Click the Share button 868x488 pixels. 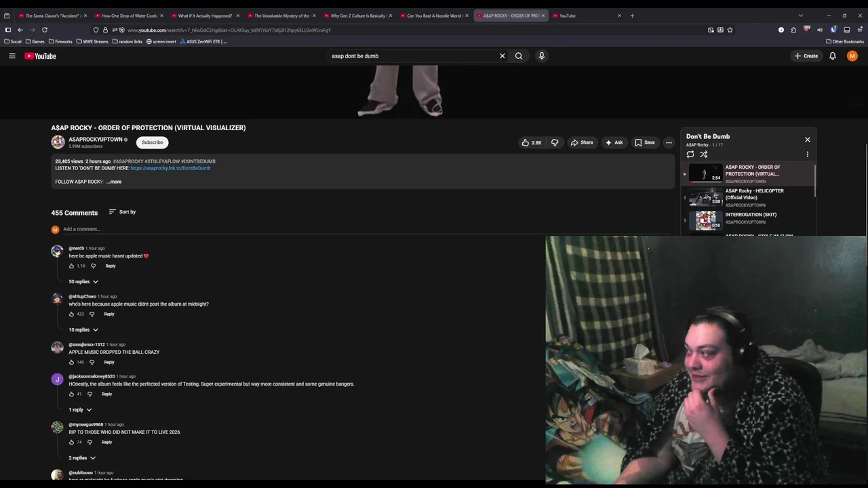[582, 142]
